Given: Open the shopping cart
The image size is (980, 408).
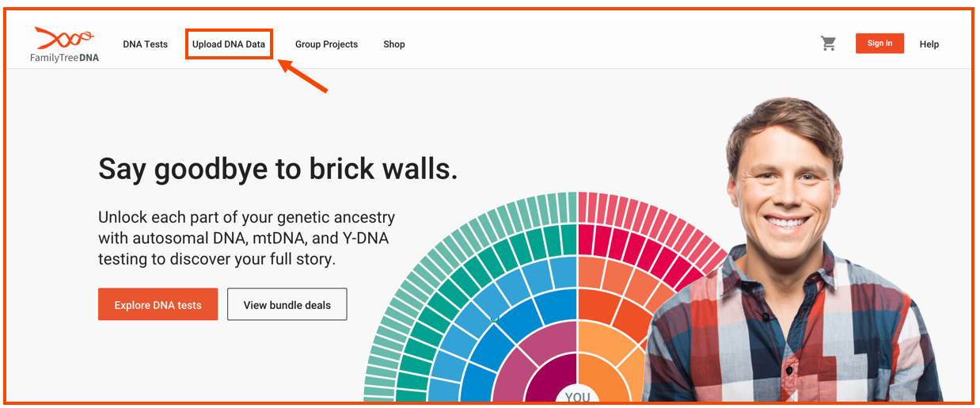Looking at the screenshot, I should tap(828, 44).
